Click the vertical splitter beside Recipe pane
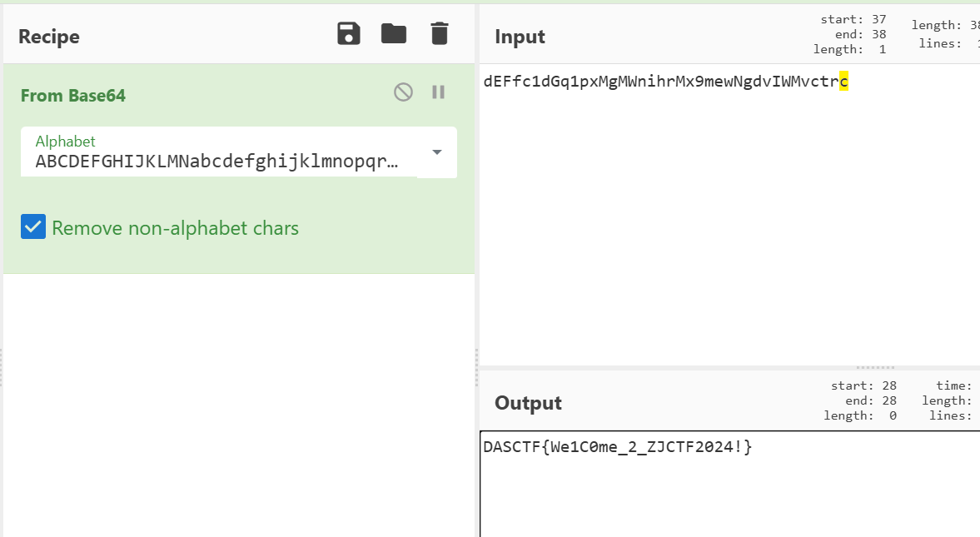 click(477, 356)
